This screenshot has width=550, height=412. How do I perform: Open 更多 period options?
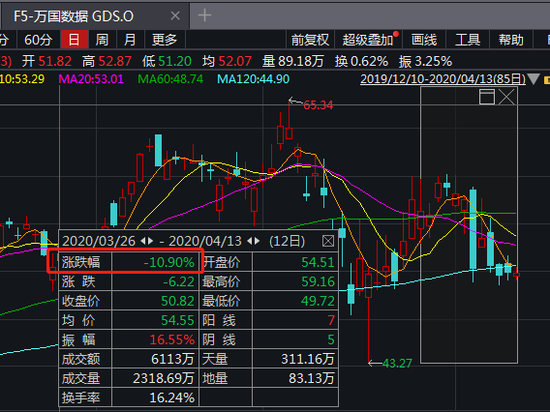[x=165, y=40]
